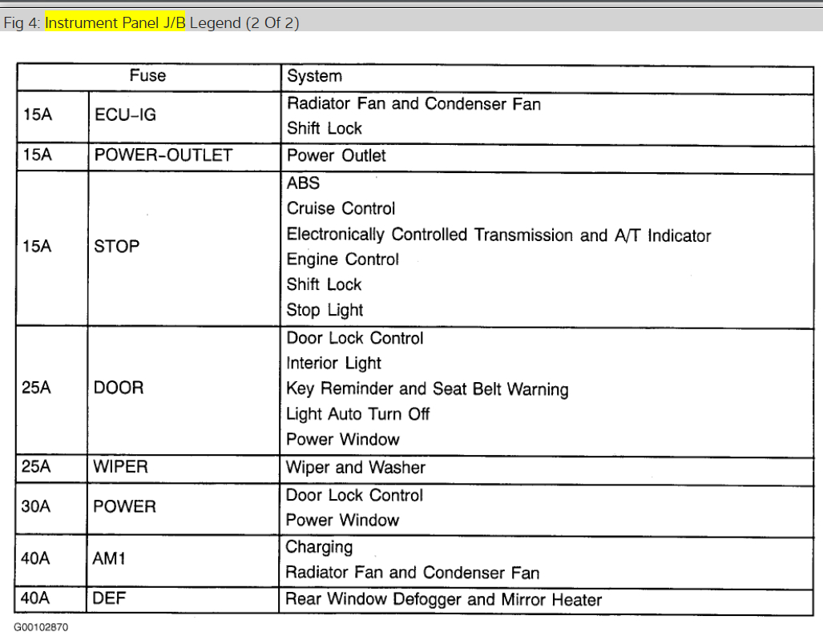This screenshot has height=644, width=823.
Task: Click 'Shift Lock' in the ECU-IG row
Action: 325,128
